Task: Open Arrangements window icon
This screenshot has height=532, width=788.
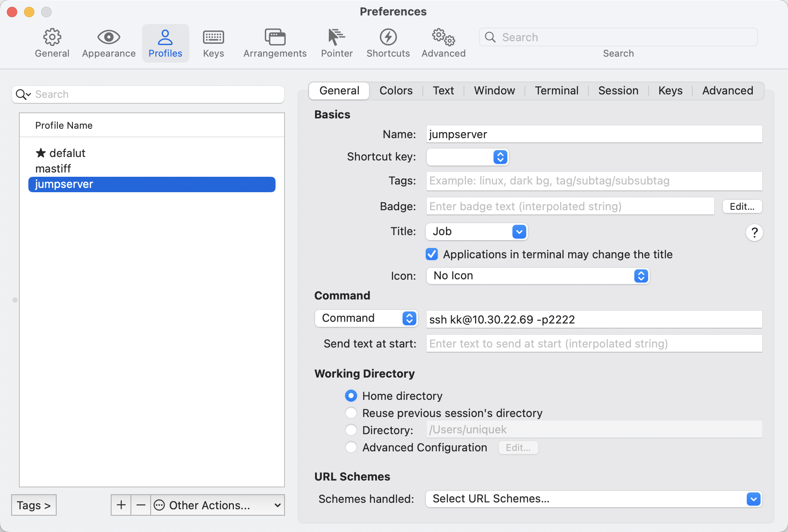Action: tap(275, 38)
